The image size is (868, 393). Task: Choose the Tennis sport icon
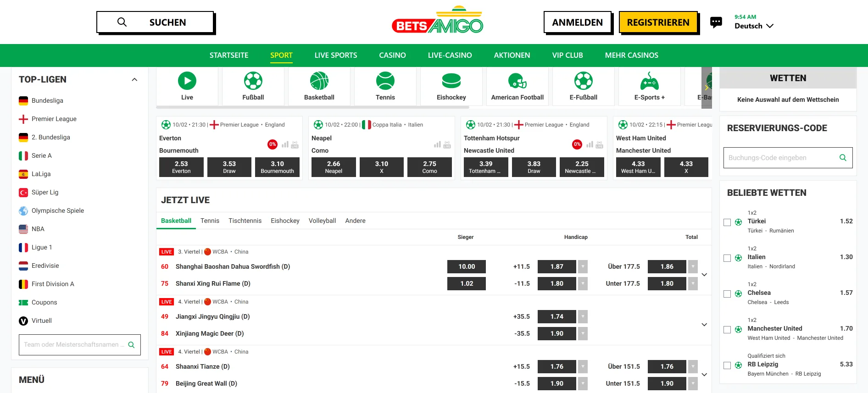pos(385,81)
